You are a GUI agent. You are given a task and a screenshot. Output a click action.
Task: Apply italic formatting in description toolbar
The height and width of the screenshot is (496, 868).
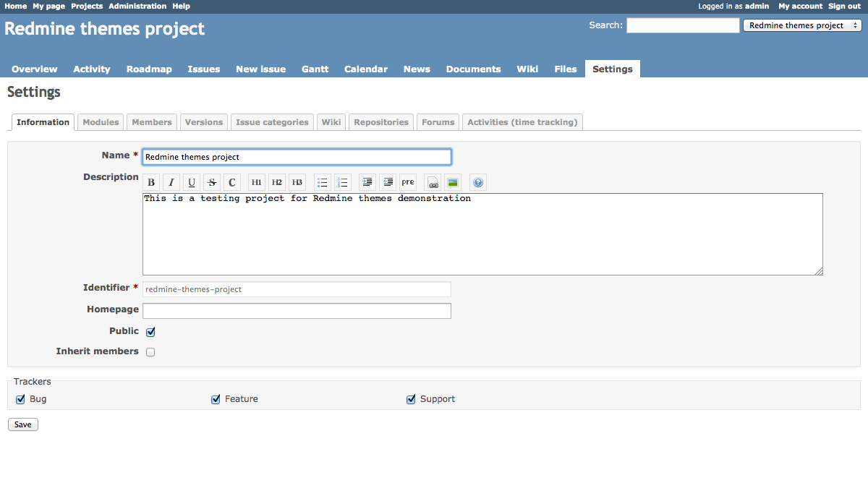click(x=171, y=182)
